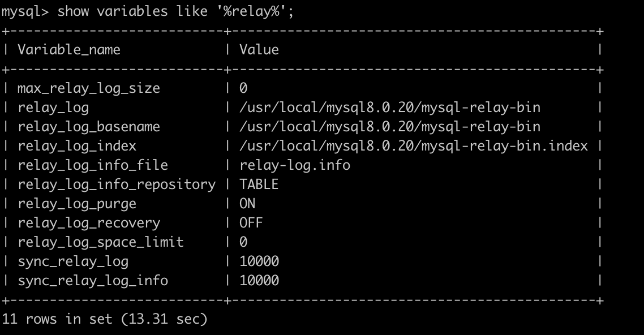Image resolution: width=644 pixels, height=335 pixels.
Task: Click the Variable_name column header
Action: pyautogui.click(x=69, y=50)
